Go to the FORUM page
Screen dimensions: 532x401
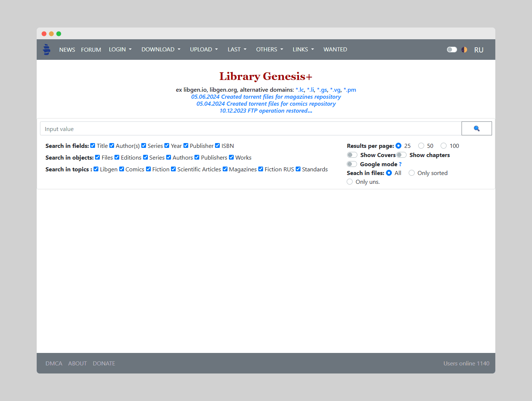(x=91, y=49)
